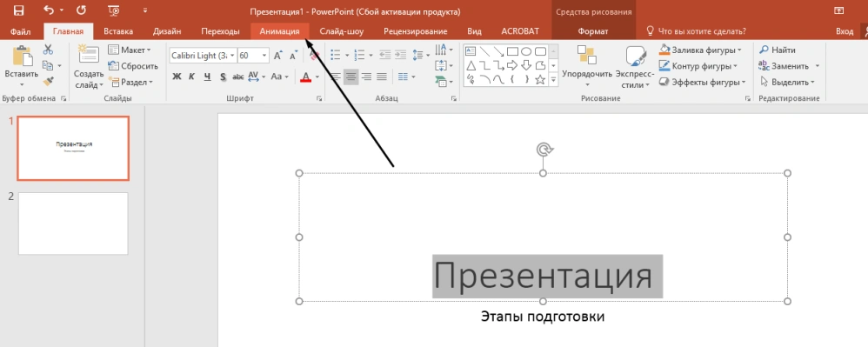This screenshot has width=868, height=347.
Task: Open the font name Calibri Light dropdown
Action: 232,56
